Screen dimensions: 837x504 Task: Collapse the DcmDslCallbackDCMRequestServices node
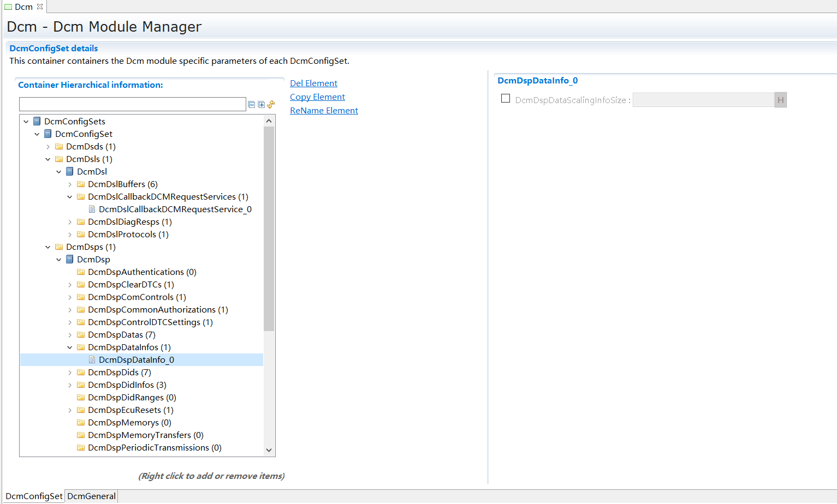(x=69, y=196)
